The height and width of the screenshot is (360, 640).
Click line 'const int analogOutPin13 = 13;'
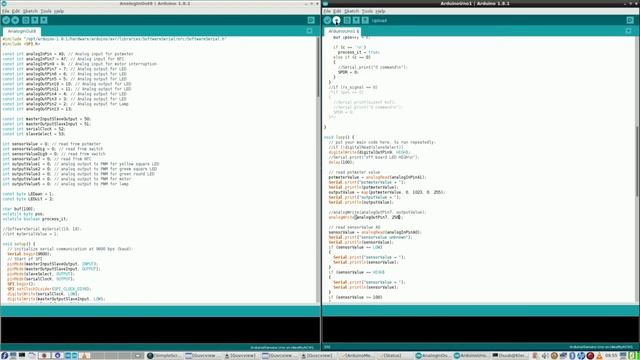[x=37, y=109]
